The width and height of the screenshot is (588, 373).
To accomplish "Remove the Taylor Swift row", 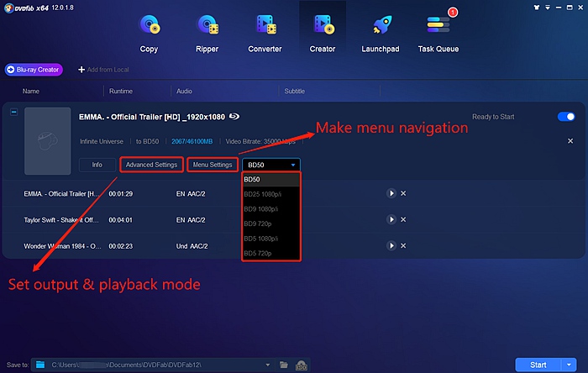I will 403,219.
